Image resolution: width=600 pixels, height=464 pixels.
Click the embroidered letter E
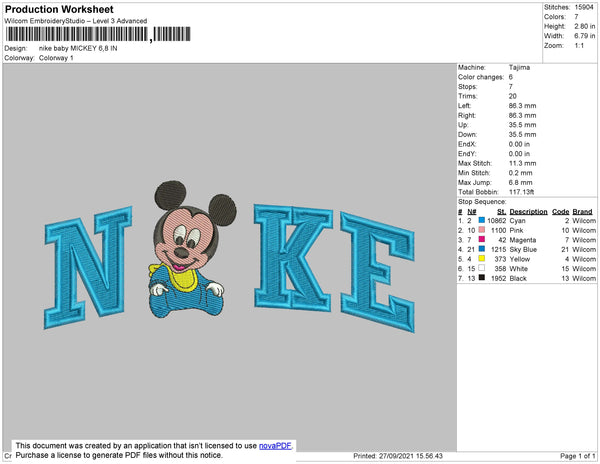coord(378,272)
